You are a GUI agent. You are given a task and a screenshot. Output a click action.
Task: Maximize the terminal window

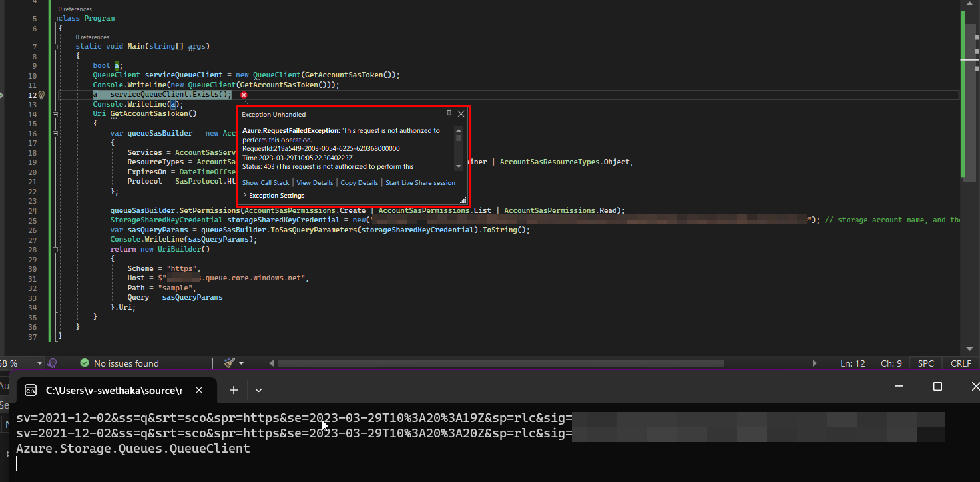[937, 387]
